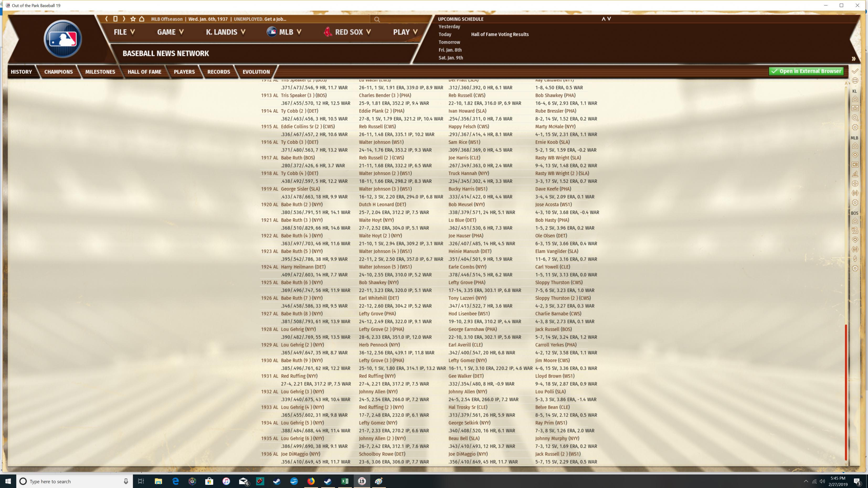Click the KL magnifier search sidebar icon
868x488 pixels.
(x=855, y=118)
